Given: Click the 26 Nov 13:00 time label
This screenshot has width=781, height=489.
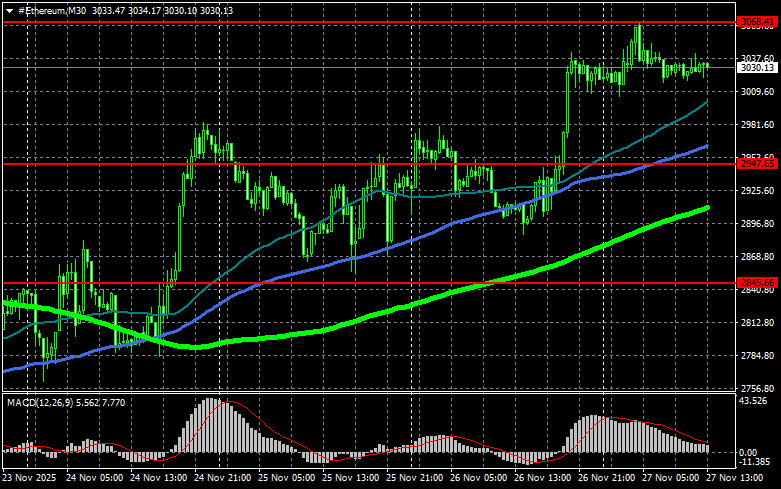Looking at the screenshot, I should (542, 478).
